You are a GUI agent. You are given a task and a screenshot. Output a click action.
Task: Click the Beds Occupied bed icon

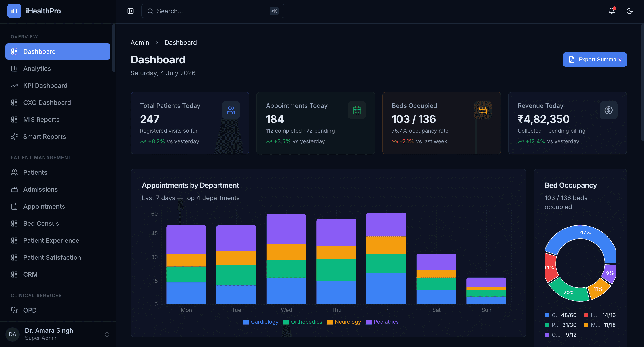(483, 110)
